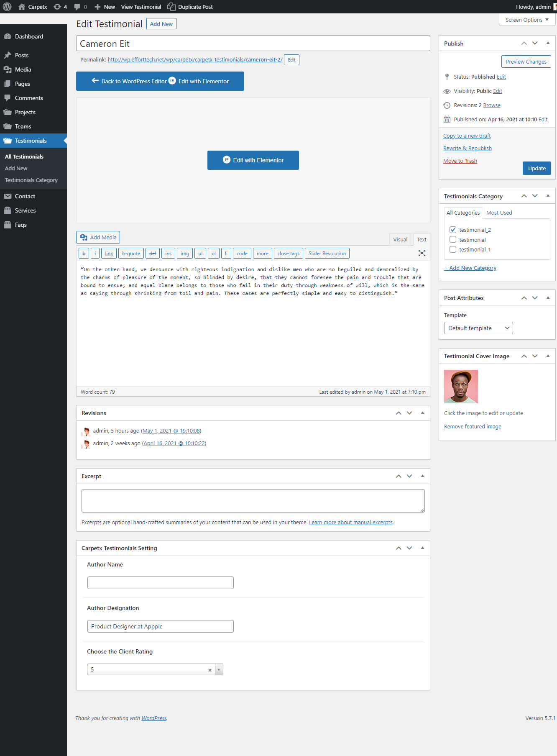Enable the testimonial_1 category checkbox
Image resolution: width=557 pixels, height=756 pixels.
click(453, 249)
